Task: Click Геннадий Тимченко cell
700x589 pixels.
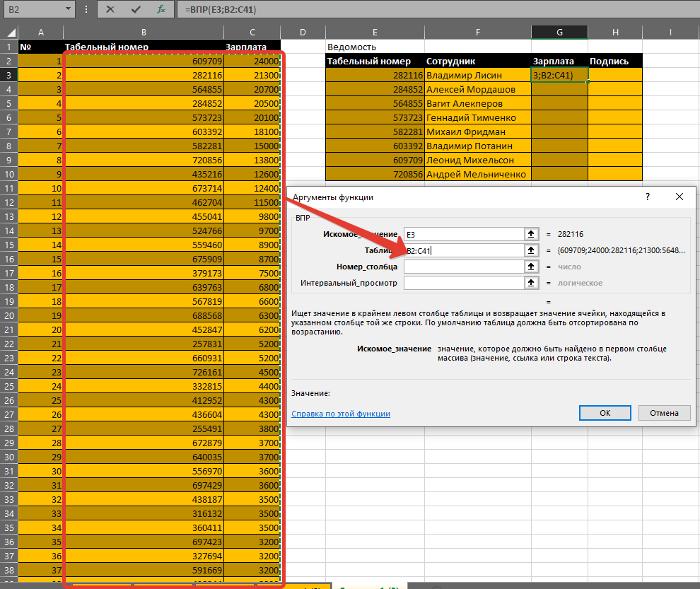Action: 478,117
